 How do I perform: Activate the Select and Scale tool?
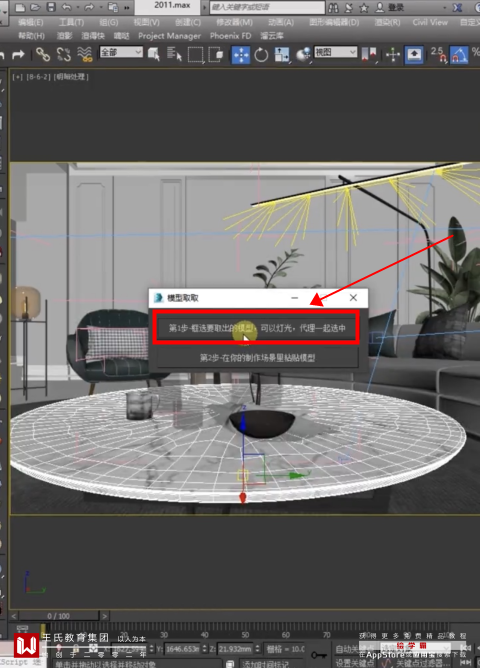[282, 55]
